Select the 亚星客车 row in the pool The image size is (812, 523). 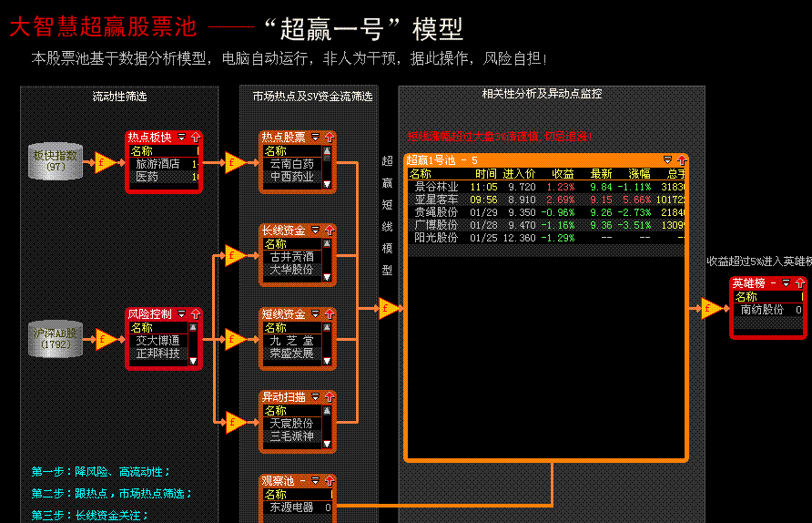546,200
